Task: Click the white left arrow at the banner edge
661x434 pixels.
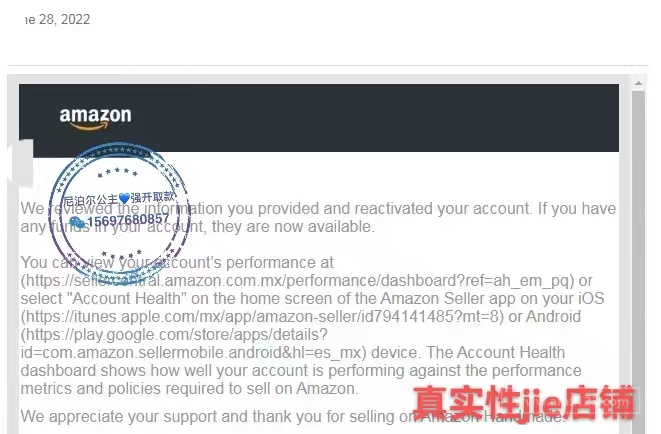Action: (20, 163)
